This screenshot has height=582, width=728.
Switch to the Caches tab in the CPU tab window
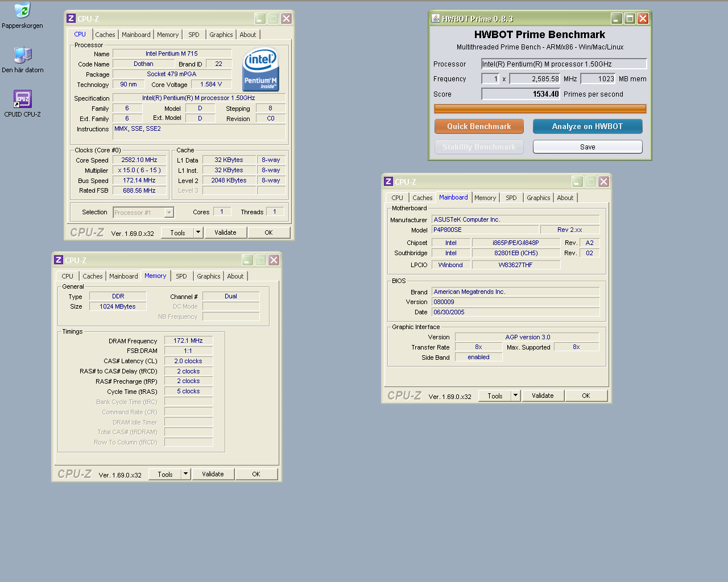105,35
